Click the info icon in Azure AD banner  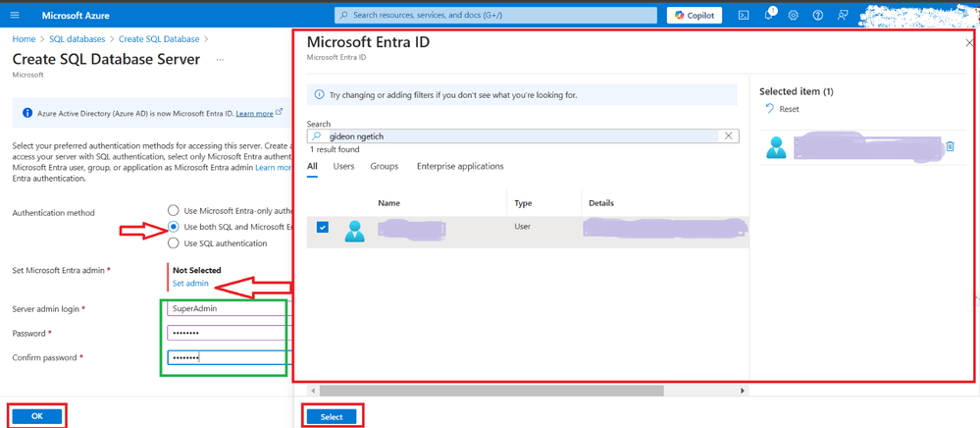pos(27,113)
